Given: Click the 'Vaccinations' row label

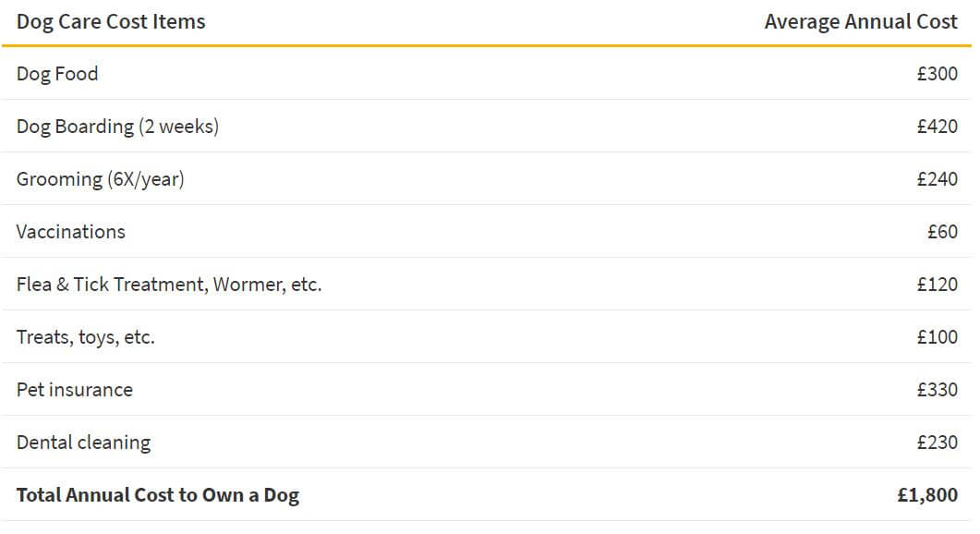Looking at the screenshot, I should [70, 232].
